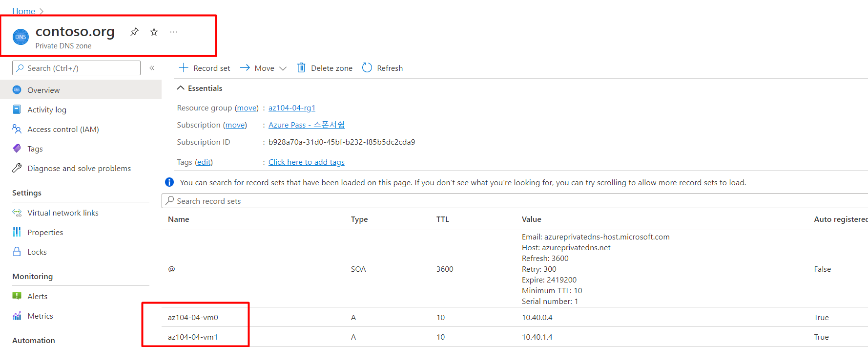
Task: Sort by TTL column header
Action: click(x=443, y=219)
